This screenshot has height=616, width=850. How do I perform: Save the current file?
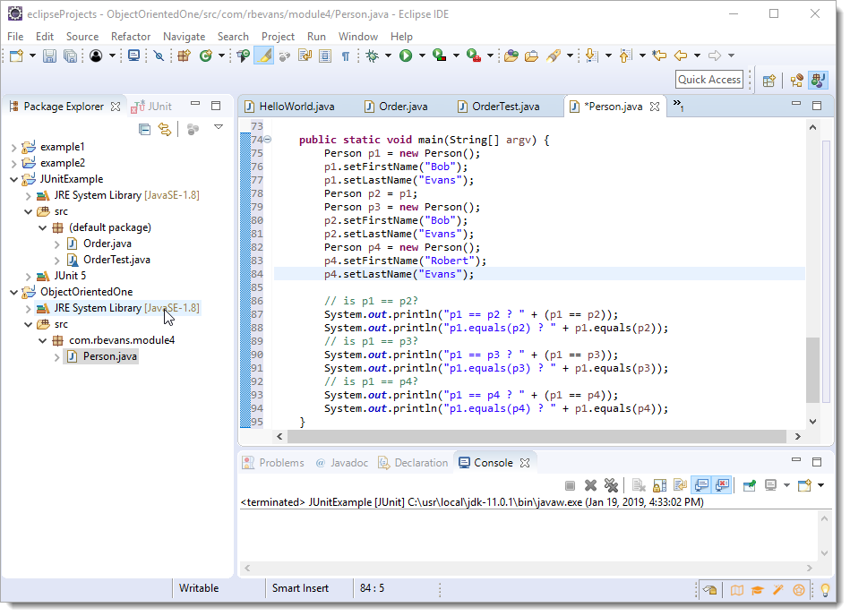pyautogui.click(x=49, y=56)
